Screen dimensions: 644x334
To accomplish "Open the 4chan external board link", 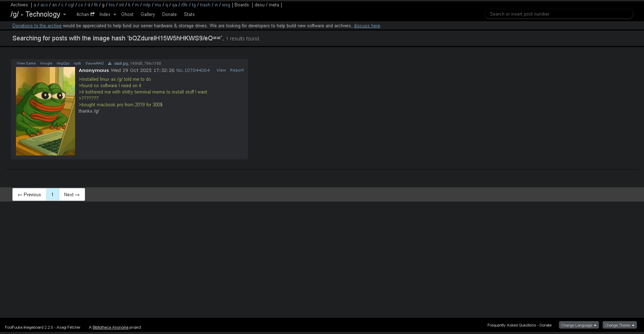I will pyautogui.click(x=85, y=15).
